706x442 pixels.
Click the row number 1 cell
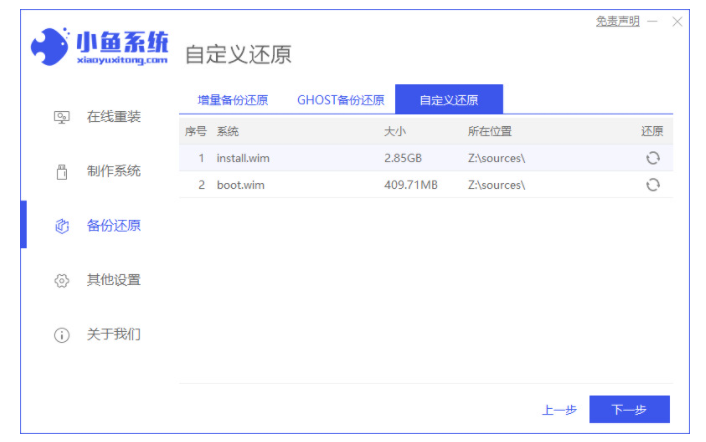coord(201,158)
